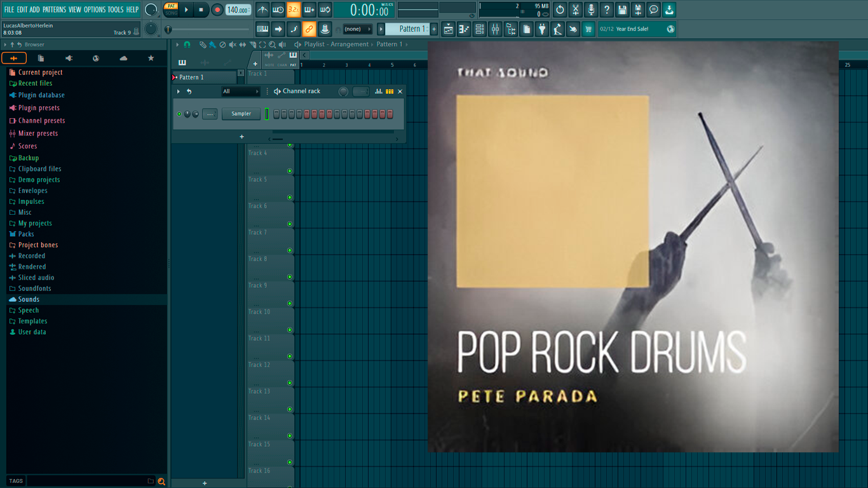Toggle the metronome icon
Image resolution: width=868 pixels, height=488 pixels.
(x=262, y=10)
